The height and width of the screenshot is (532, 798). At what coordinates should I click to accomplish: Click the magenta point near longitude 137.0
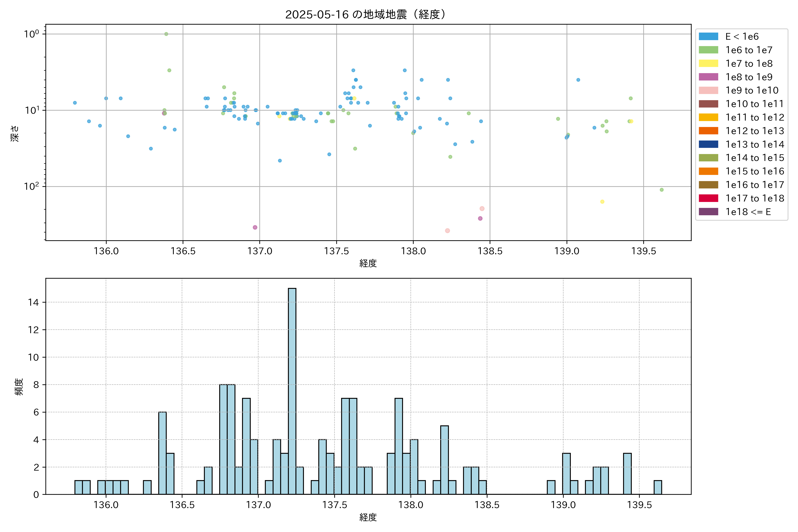[x=255, y=227]
